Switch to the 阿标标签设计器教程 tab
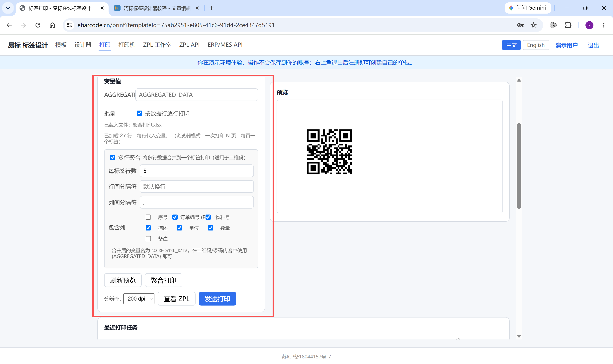This screenshot has height=364, width=613. [156, 8]
